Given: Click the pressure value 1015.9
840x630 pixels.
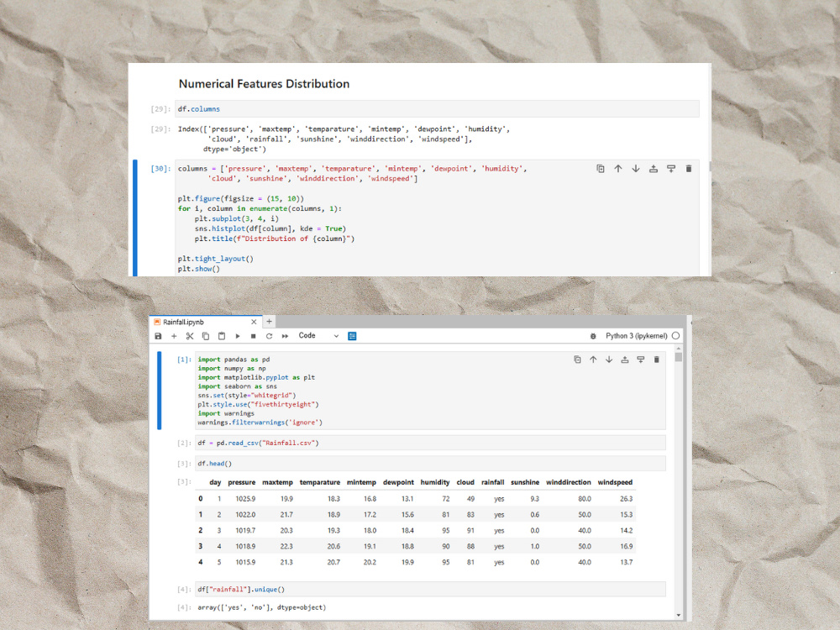Looking at the screenshot, I should [x=245, y=563].
